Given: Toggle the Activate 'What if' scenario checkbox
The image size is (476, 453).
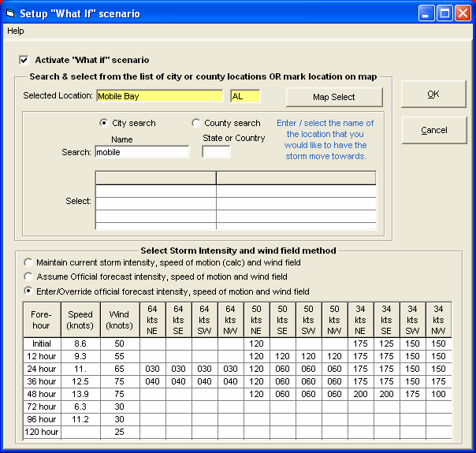Looking at the screenshot, I should click(x=24, y=60).
